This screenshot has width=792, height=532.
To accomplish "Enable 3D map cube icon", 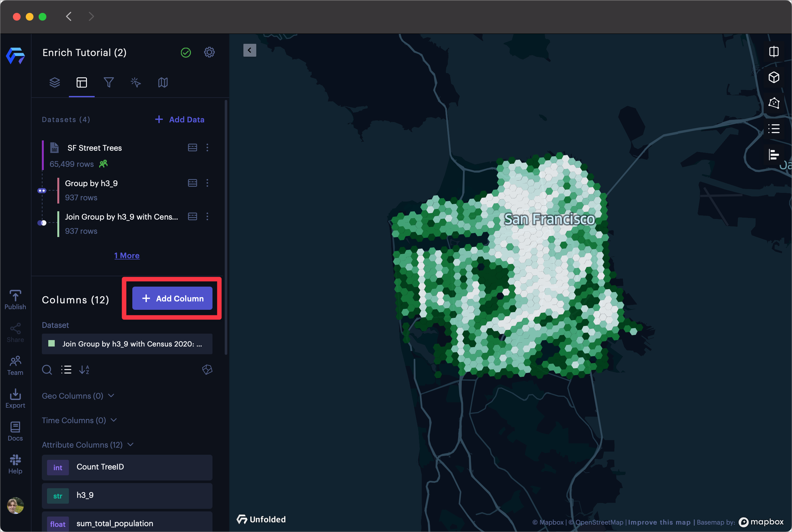I will point(774,77).
